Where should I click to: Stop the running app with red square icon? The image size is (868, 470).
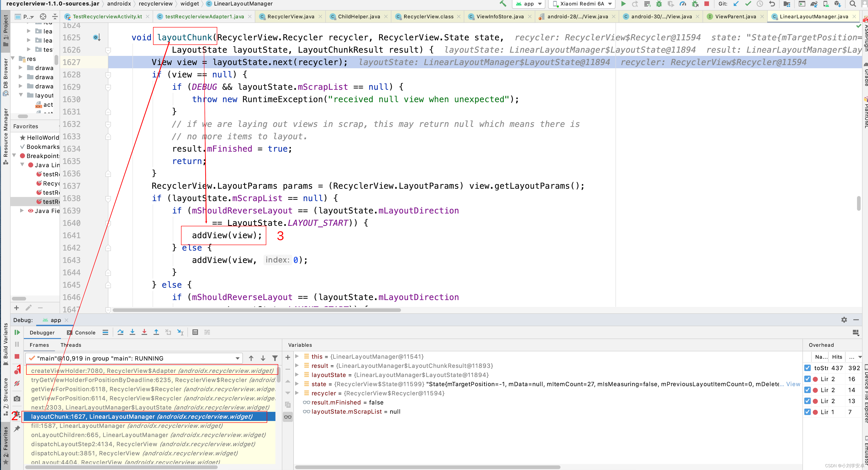(x=707, y=4)
